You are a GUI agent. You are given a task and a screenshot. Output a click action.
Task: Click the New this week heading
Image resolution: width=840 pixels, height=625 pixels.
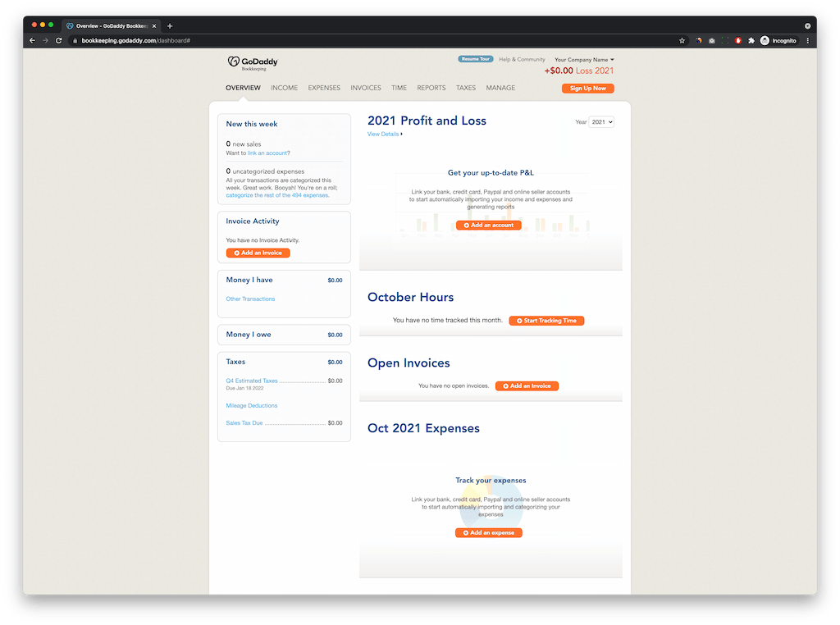[252, 124]
